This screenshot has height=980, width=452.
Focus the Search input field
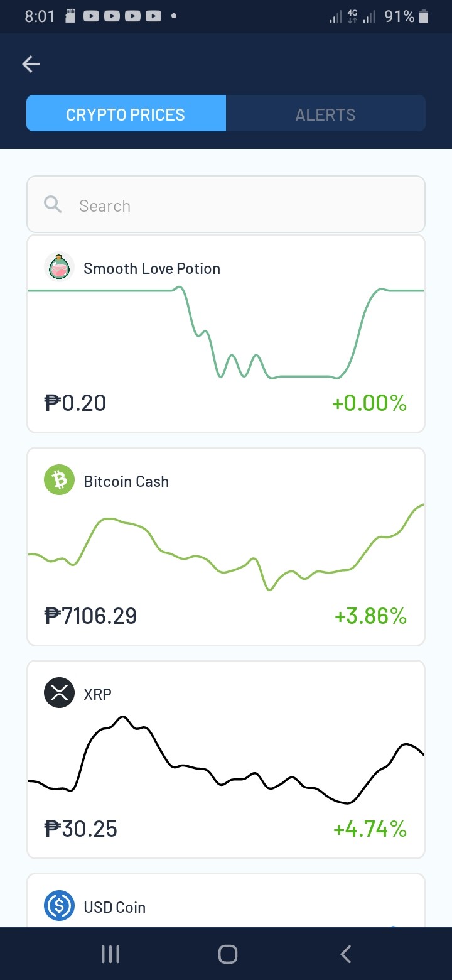point(226,204)
